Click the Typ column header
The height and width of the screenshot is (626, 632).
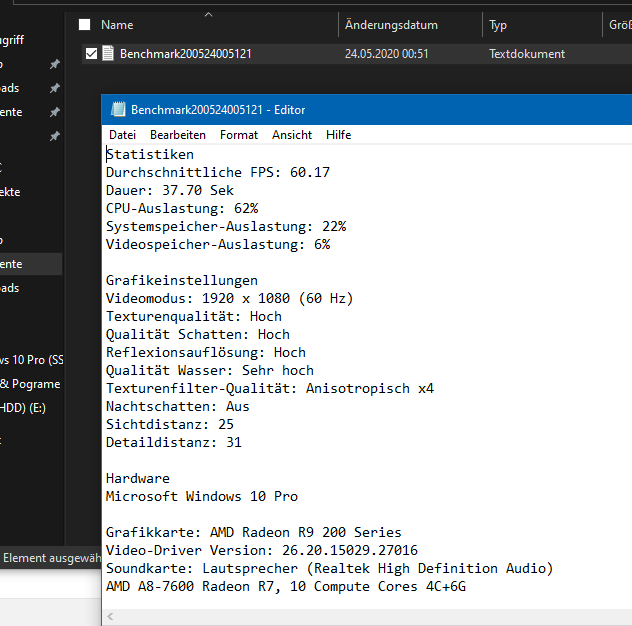(498, 25)
